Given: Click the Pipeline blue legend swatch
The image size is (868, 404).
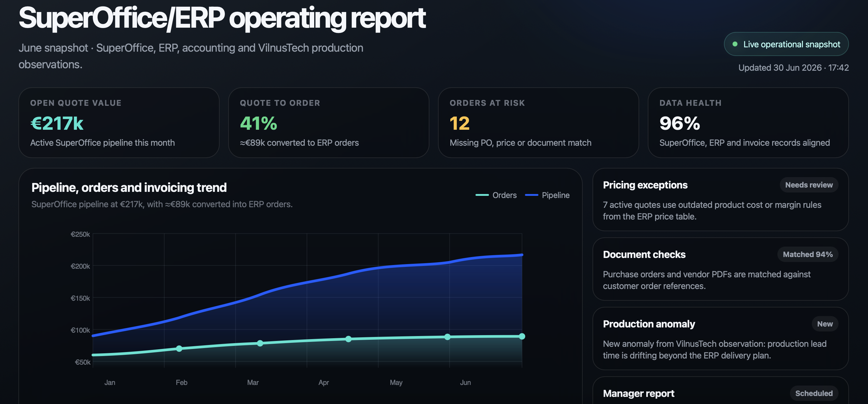Looking at the screenshot, I should pos(531,195).
